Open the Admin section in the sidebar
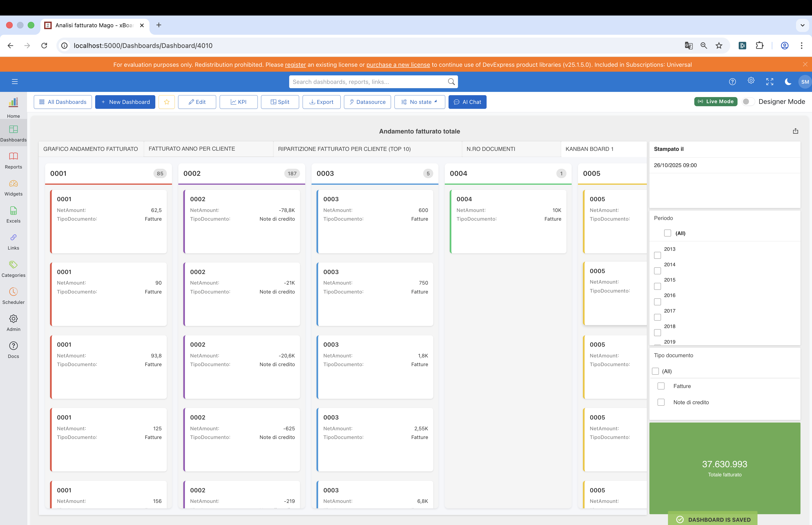Viewport: 812px width, 525px height. click(13, 323)
